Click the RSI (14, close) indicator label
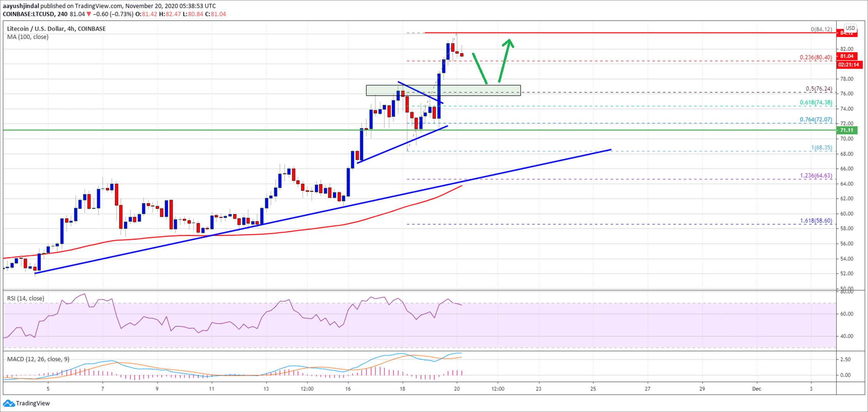The height and width of the screenshot is (412, 868). pyautogui.click(x=25, y=298)
